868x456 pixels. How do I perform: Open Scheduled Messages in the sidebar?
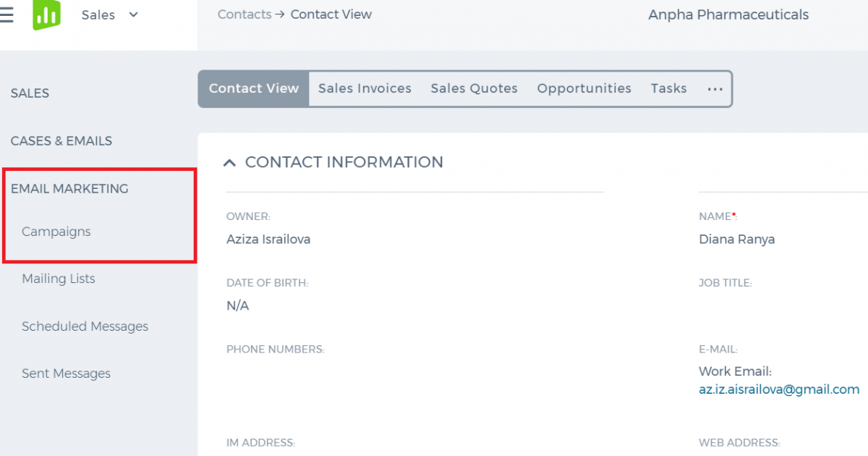85,326
